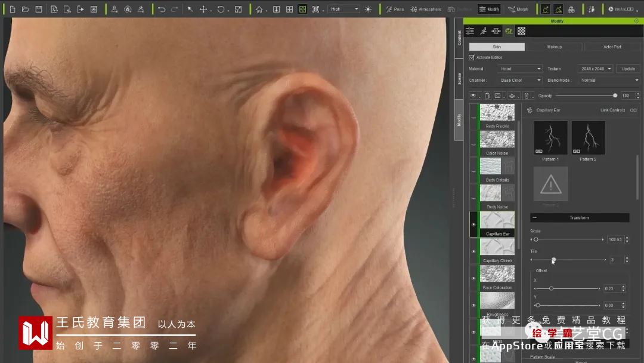Image resolution: width=644 pixels, height=363 pixels.
Task: Select the Move tool in the toolbar
Action: pyautogui.click(x=203, y=9)
